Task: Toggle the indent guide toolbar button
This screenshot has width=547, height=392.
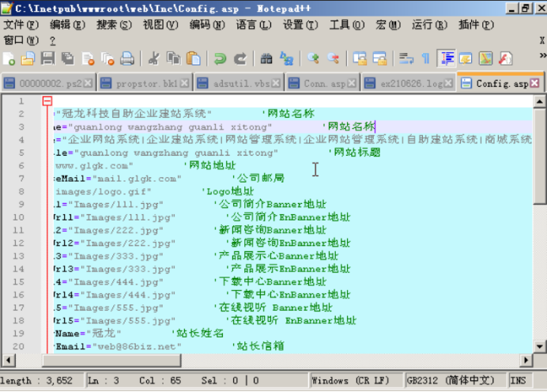Action: click(x=447, y=58)
